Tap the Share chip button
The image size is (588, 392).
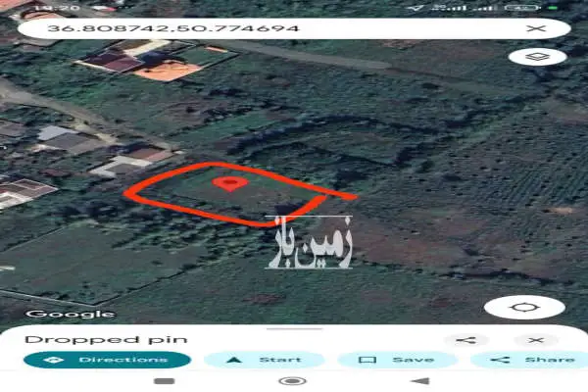tap(529, 360)
